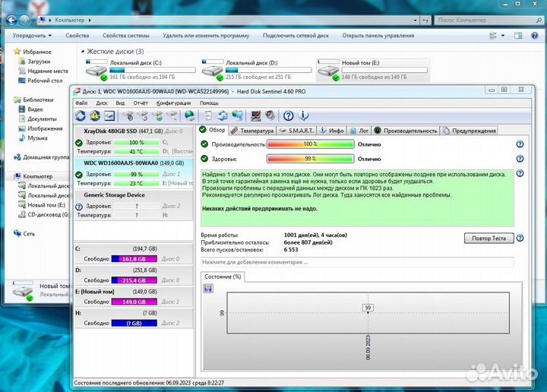Click the 99 data point on graph
547x392 pixels.
coord(368,312)
